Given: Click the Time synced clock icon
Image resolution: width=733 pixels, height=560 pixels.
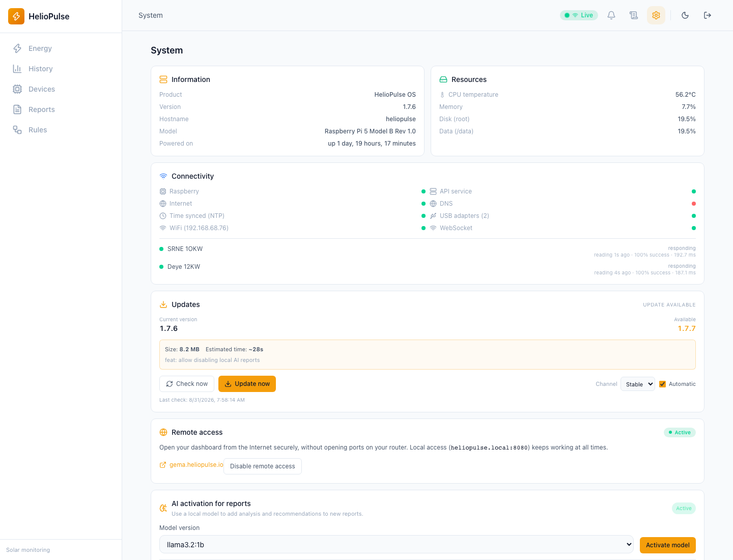Looking at the screenshot, I should [163, 216].
